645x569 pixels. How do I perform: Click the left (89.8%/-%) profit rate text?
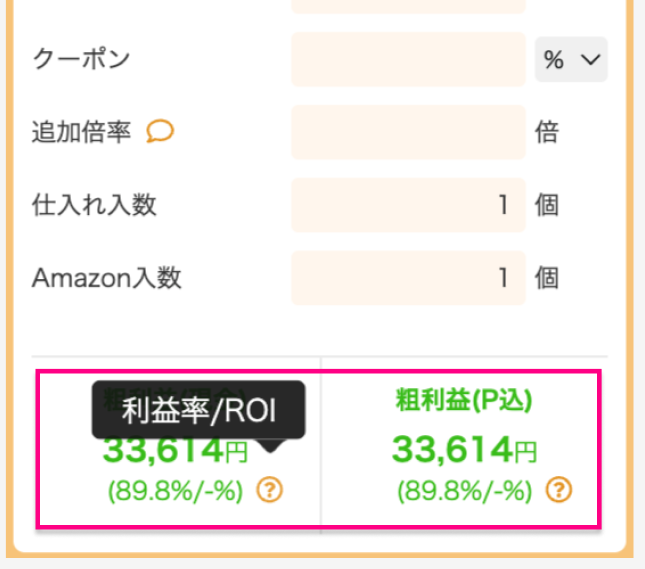(x=175, y=491)
